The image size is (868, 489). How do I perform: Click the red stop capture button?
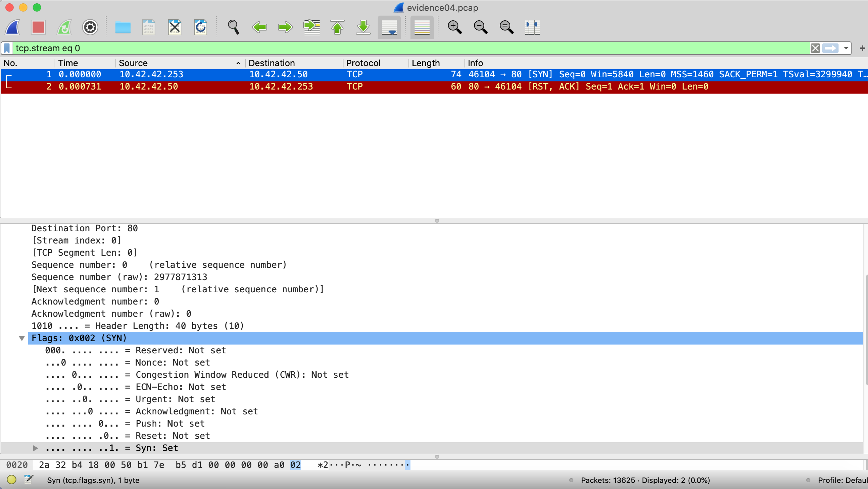38,27
